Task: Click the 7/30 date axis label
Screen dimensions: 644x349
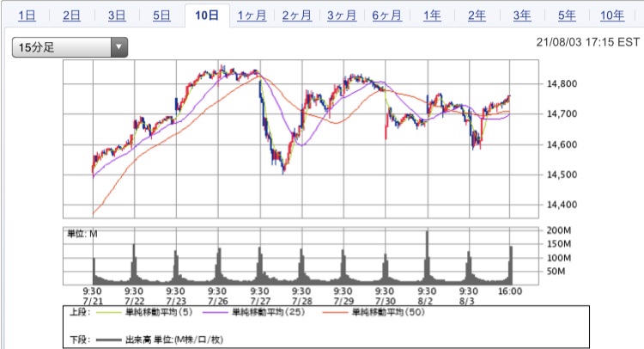Action: point(386,301)
